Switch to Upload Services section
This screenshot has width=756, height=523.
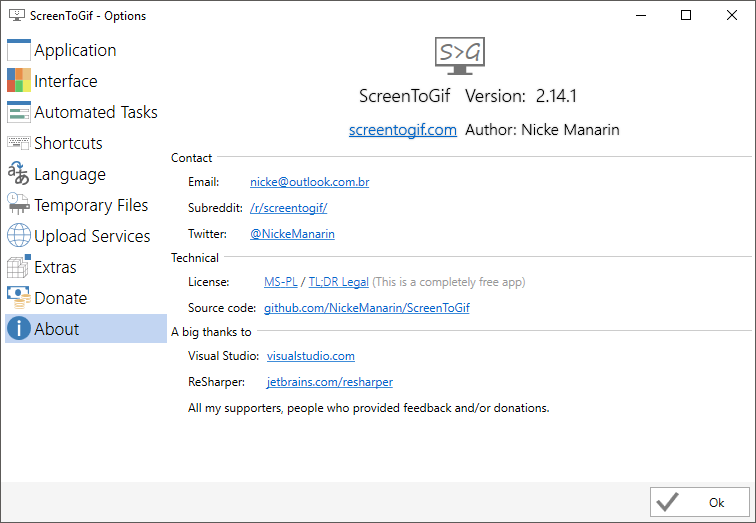[x=86, y=236]
